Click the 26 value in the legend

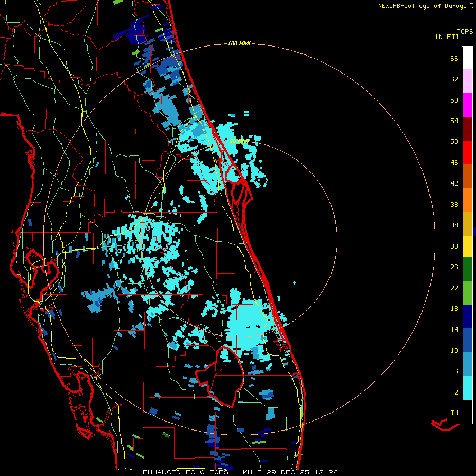click(x=454, y=267)
